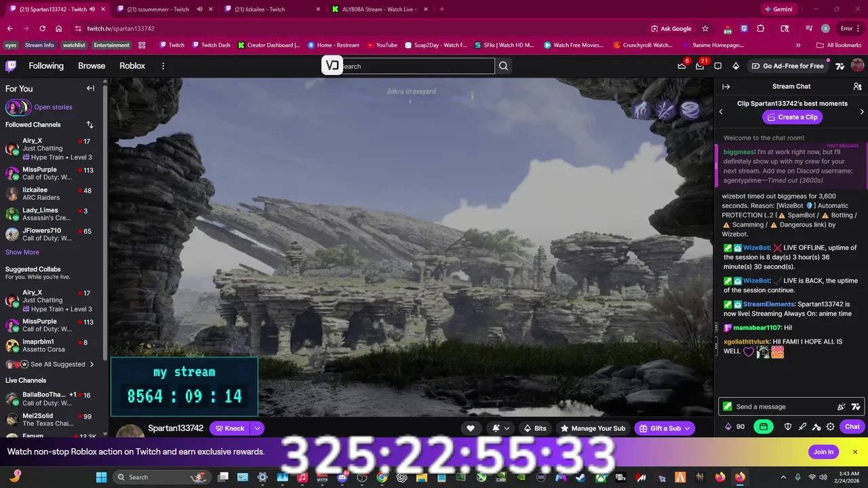Click the green rewards calendar button
The width and height of the screenshot is (868, 488).
tap(764, 427)
